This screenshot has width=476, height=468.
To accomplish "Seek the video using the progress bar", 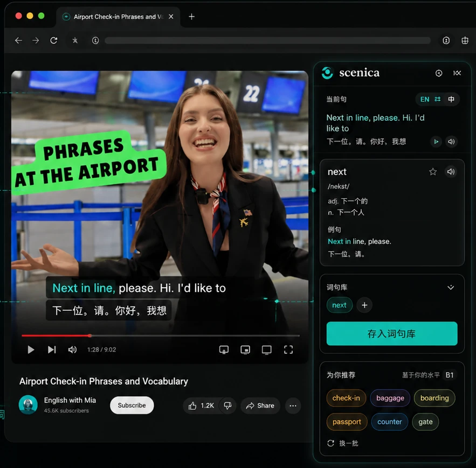I will 161,336.
